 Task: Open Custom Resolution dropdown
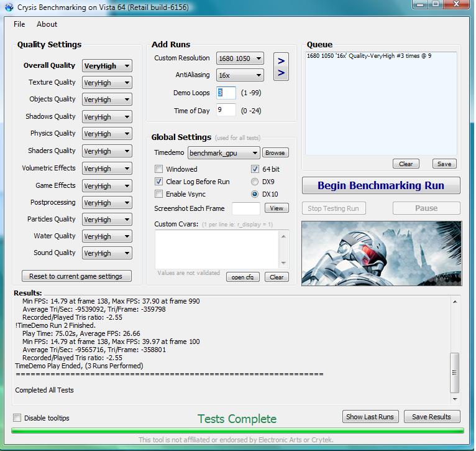click(x=240, y=58)
